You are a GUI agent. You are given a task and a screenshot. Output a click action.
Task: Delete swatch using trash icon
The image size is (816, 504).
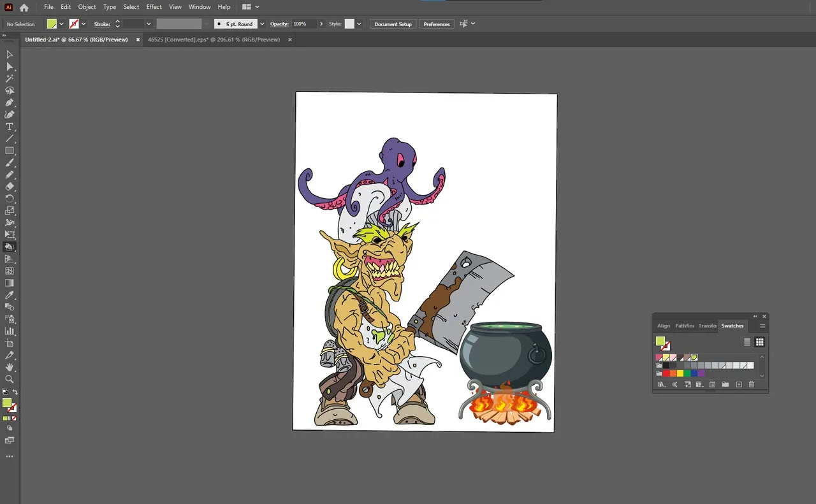752,384
